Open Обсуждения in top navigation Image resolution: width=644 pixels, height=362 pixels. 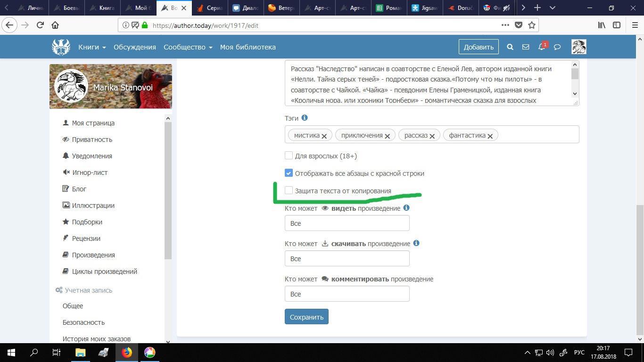(x=134, y=47)
